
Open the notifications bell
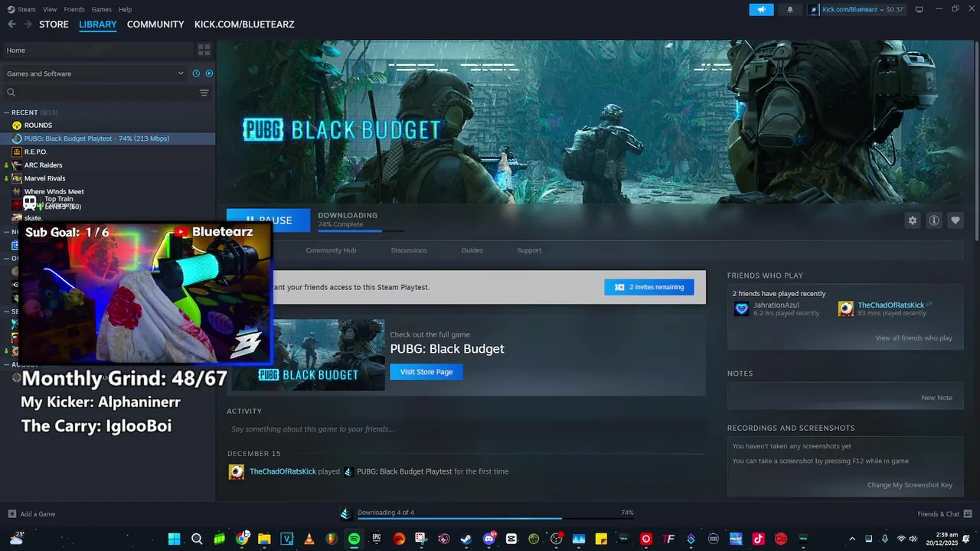[790, 9]
